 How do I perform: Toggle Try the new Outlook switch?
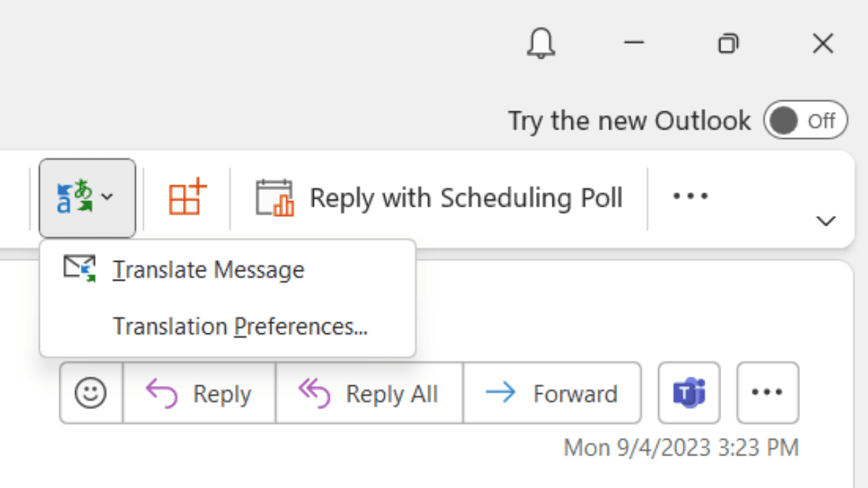click(805, 121)
